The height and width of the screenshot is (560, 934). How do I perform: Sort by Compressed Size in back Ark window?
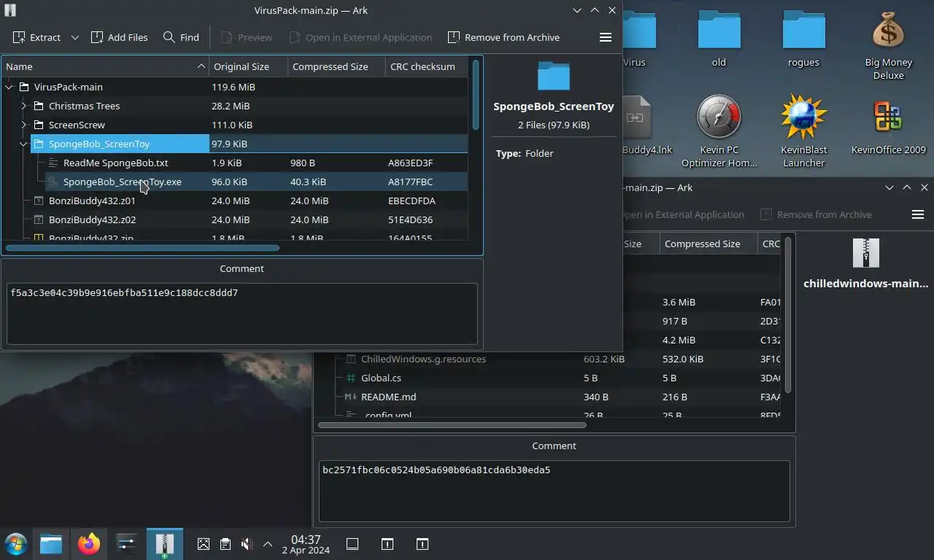point(709,244)
